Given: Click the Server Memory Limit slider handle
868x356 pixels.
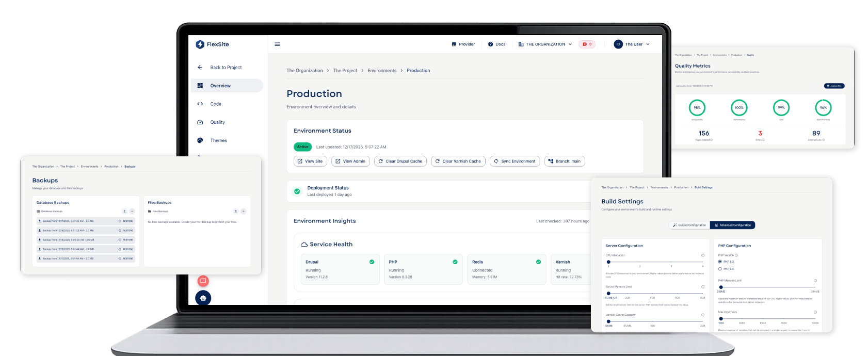Looking at the screenshot, I should (x=608, y=293).
